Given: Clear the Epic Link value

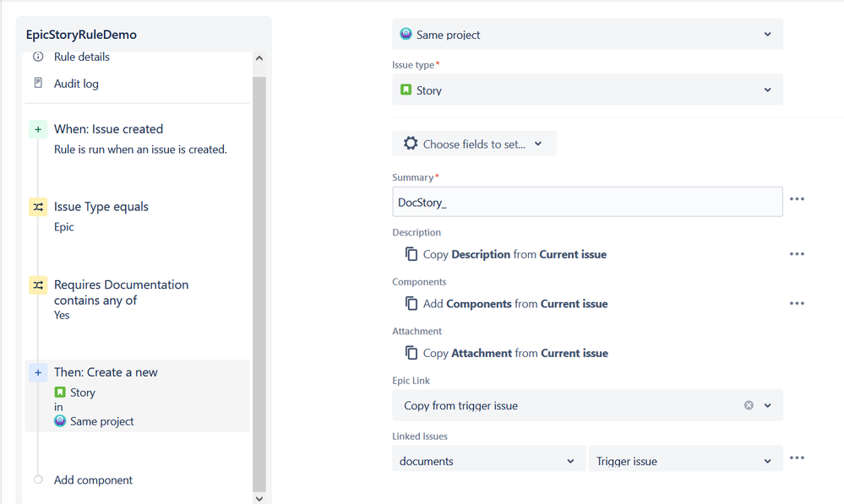Looking at the screenshot, I should click(x=749, y=405).
